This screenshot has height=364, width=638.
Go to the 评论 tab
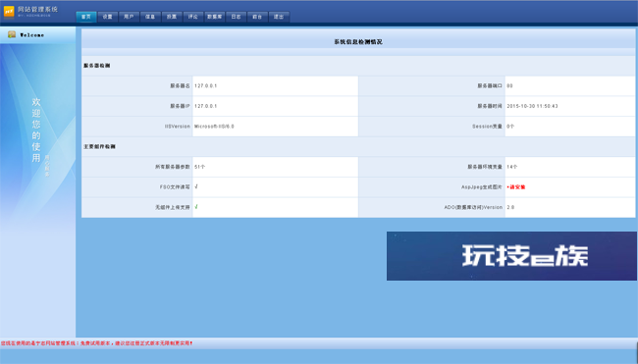[x=192, y=17]
